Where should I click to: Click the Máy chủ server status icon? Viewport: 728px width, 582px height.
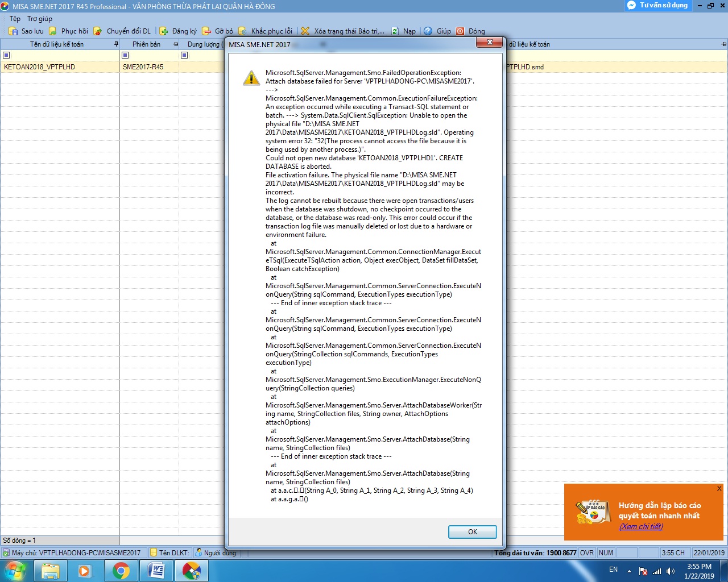pos(6,552)
